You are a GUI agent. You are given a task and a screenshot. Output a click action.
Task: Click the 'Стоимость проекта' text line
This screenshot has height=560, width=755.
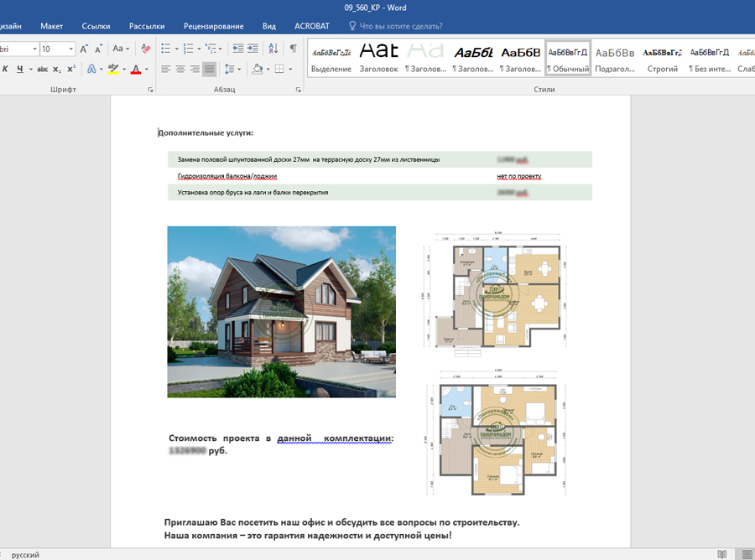281,438
